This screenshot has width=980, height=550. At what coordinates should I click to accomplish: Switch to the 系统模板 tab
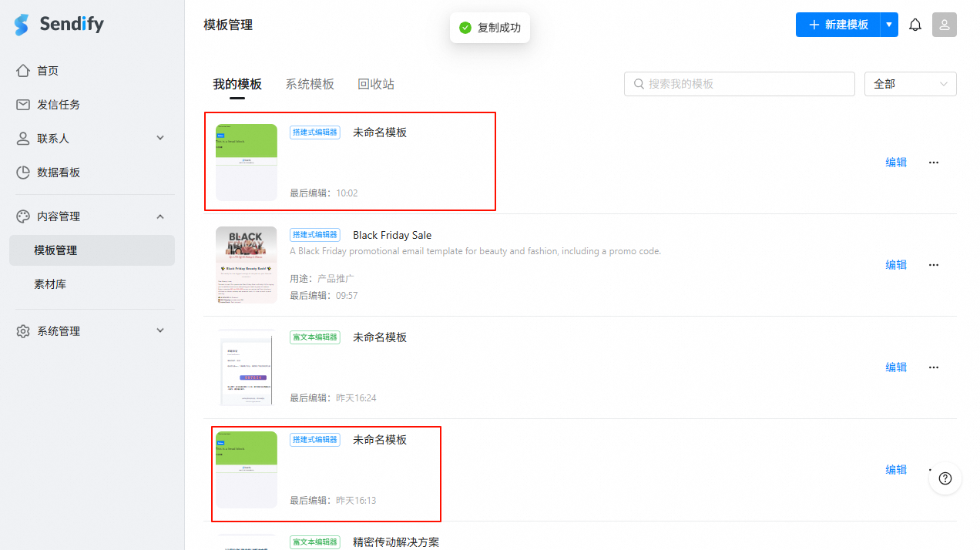(x=310, y=84)
